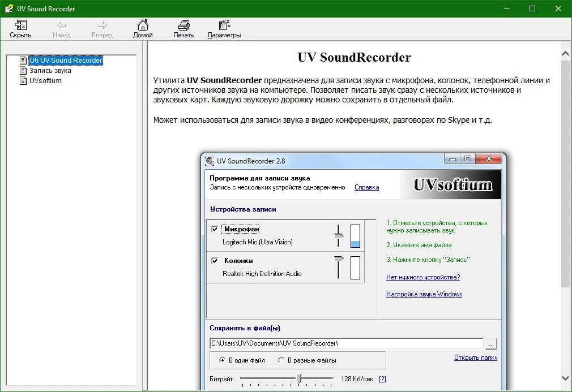Click the UV SoundRecorder 2.8 title icon
572x392 pixels.
tap(210, 161)
